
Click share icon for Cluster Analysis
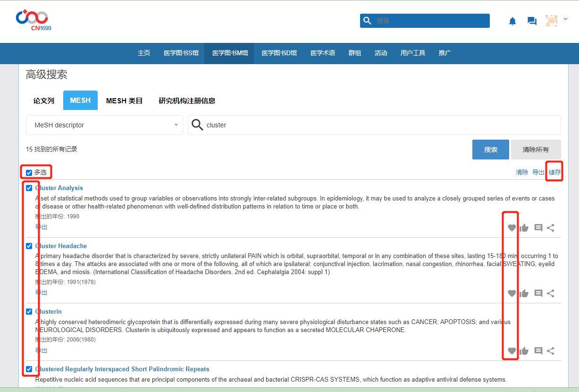(x=551, y=228)
